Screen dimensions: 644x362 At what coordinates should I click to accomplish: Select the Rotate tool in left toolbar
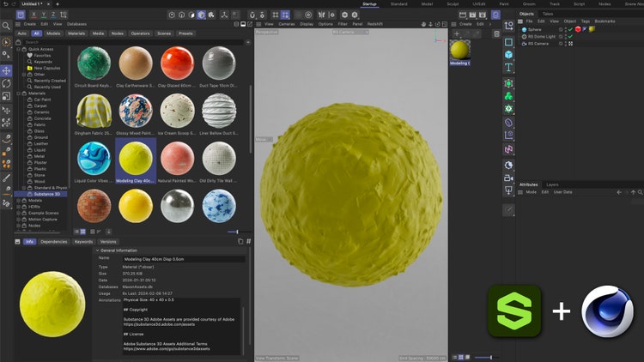click(6, 83)
